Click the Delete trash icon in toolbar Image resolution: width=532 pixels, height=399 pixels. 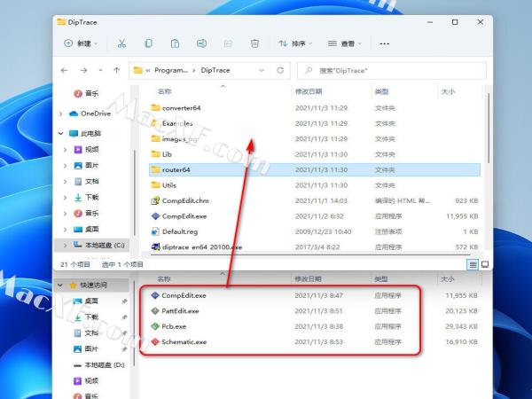click(x=254, y=43)
